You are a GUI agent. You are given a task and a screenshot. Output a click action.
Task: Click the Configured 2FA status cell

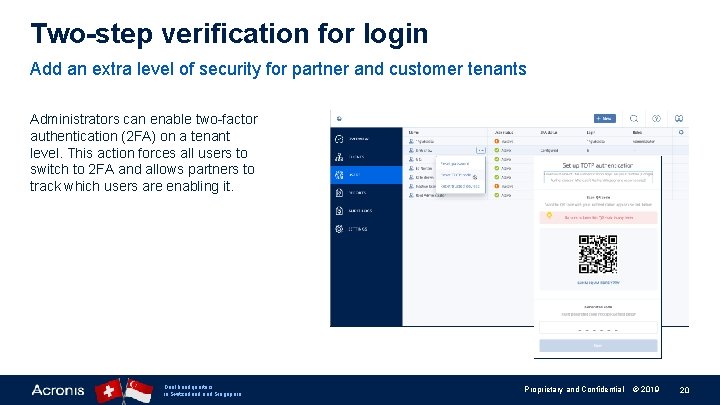click(549, 150)
